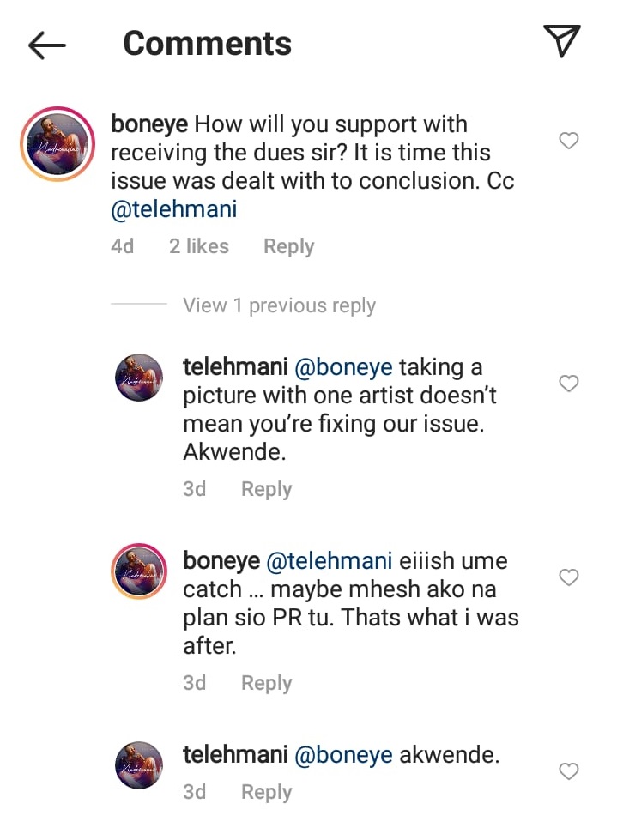Expand View 1 previous reply

coord(279,305)
